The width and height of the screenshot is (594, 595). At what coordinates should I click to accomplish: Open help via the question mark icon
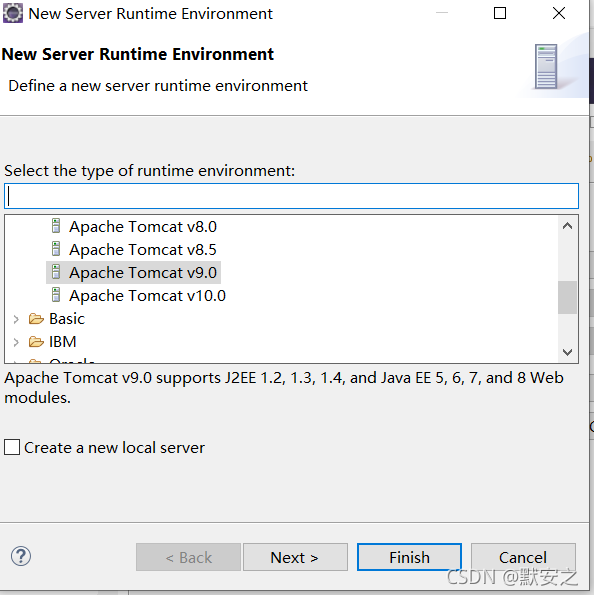click(21, 556)
